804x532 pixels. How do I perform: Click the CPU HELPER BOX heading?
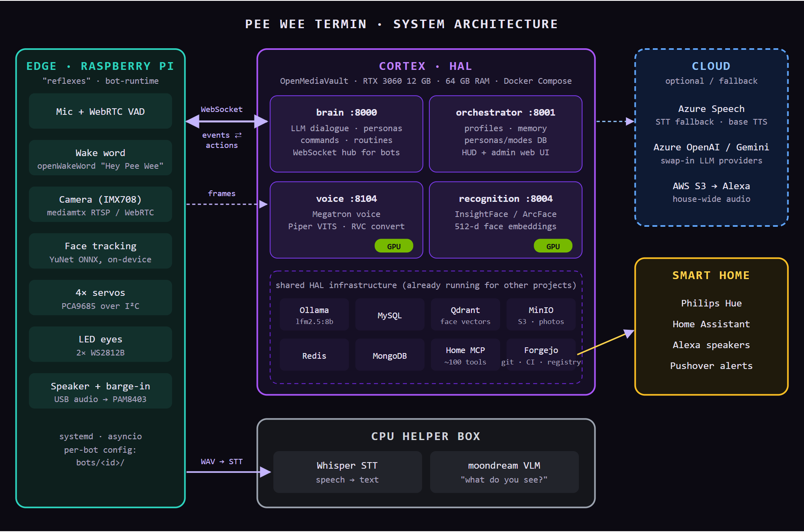(426, 436)
